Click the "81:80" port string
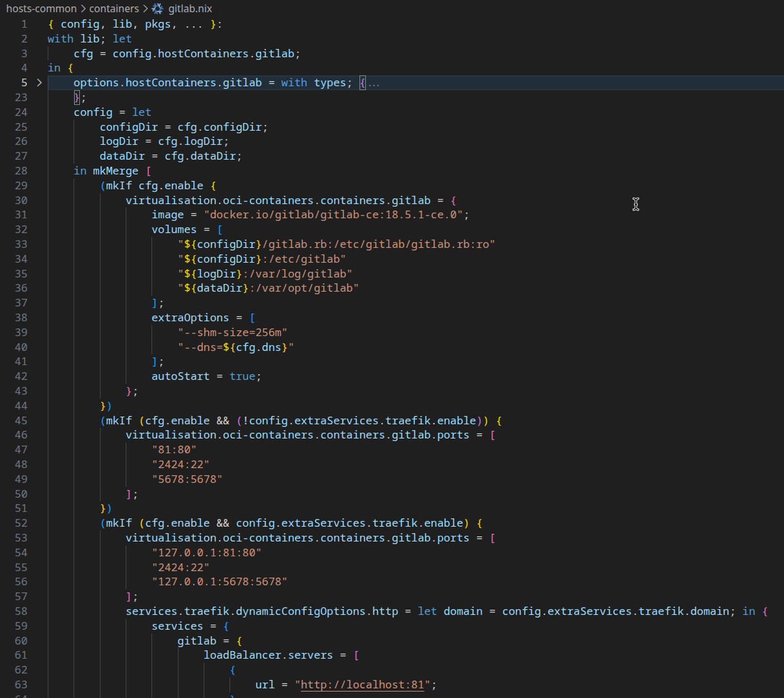Viewport: 784px width, 698px height. pyautogui.click(x=174, y=449)
